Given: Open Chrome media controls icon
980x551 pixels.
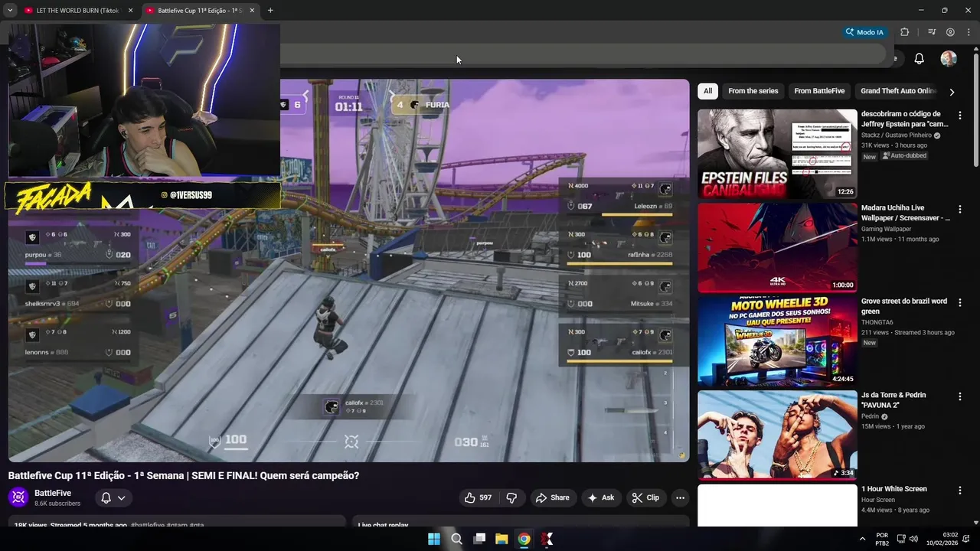Looking at the screenshot, I should point(932,32).
